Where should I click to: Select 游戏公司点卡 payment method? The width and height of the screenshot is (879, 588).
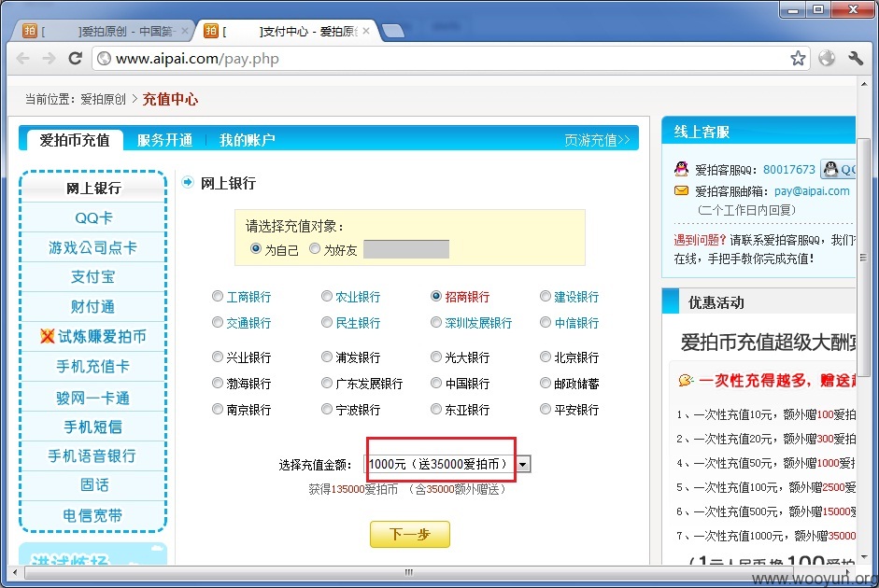pyautogui.click(x=93, y=247)
